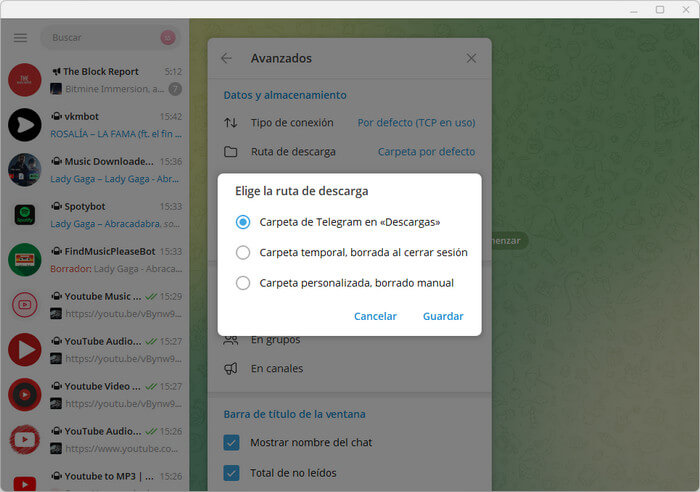Viewport: 700px width, 492px height.
Task: Toggle Total de no leídos checkbox
Action: click(231, 473)
